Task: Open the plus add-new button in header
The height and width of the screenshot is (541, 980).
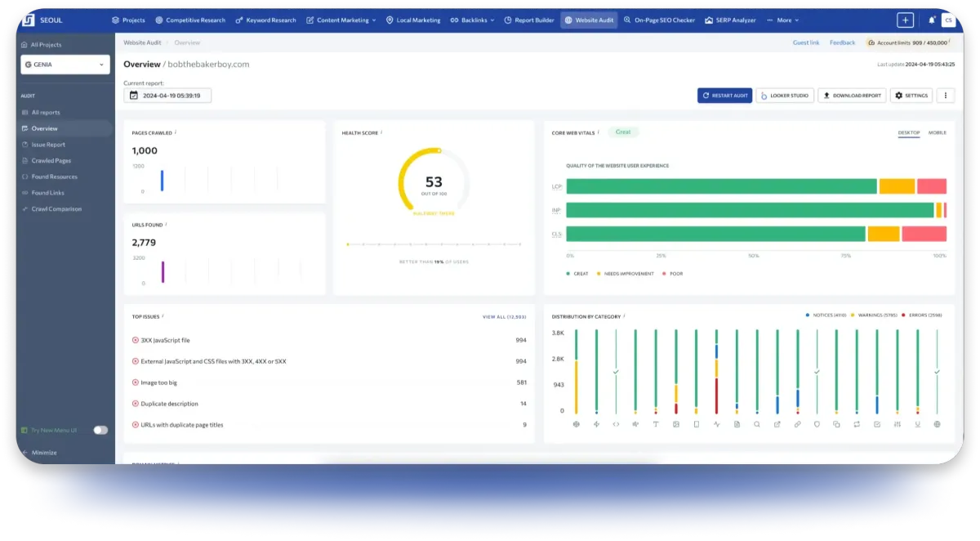Action: (905, 20)
